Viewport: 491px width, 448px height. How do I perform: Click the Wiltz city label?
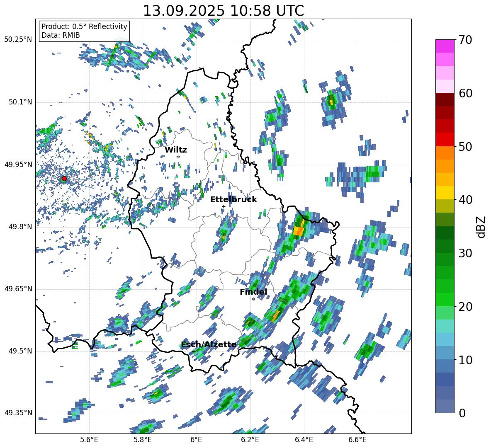click(176, 150)
